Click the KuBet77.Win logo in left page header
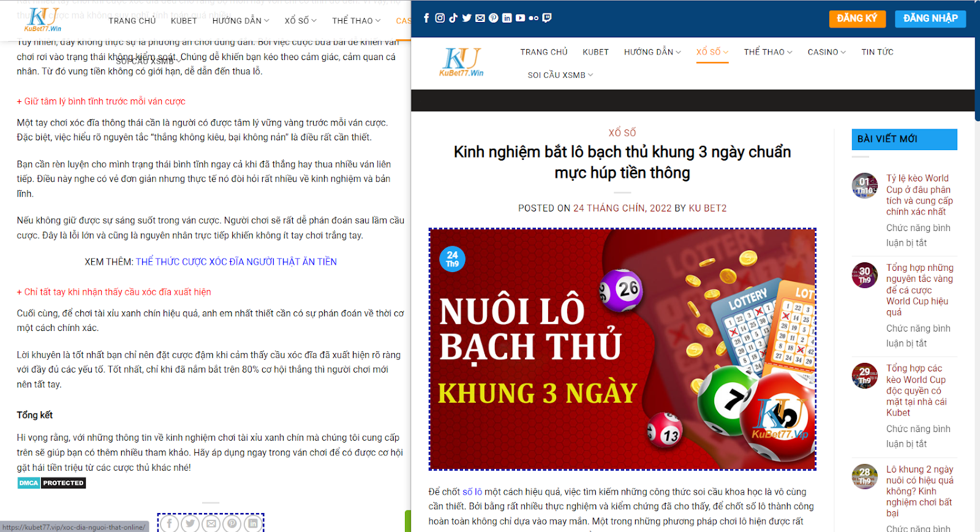The width and height of the screenshot is (980, 532). coord(43,20)
